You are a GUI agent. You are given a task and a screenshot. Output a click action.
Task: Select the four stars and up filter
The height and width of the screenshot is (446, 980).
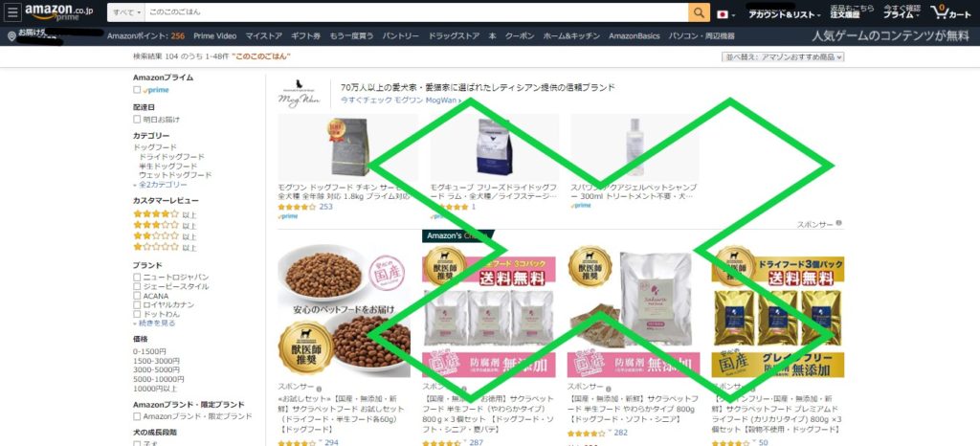(x=165, y=214)
